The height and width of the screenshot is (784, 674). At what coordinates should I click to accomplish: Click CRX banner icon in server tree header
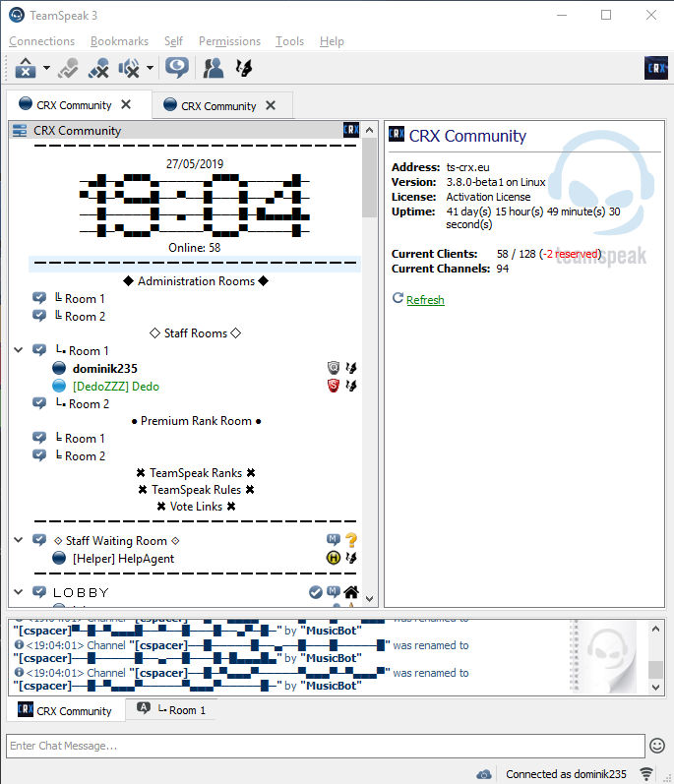point(351,130)
